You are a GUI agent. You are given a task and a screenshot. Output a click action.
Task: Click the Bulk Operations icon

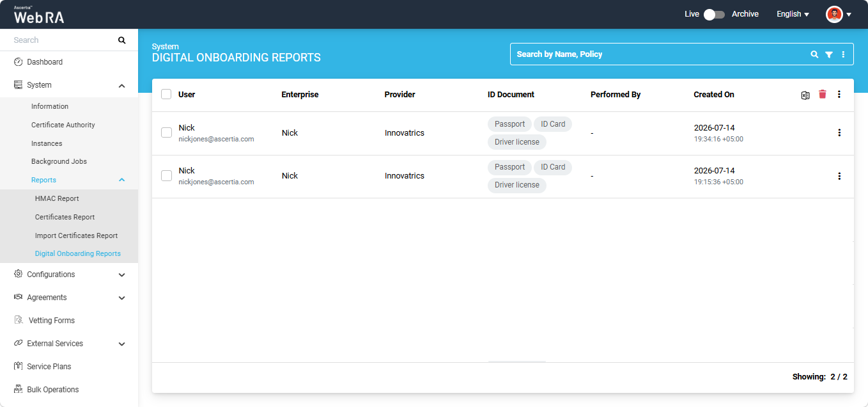coord(18,389)
